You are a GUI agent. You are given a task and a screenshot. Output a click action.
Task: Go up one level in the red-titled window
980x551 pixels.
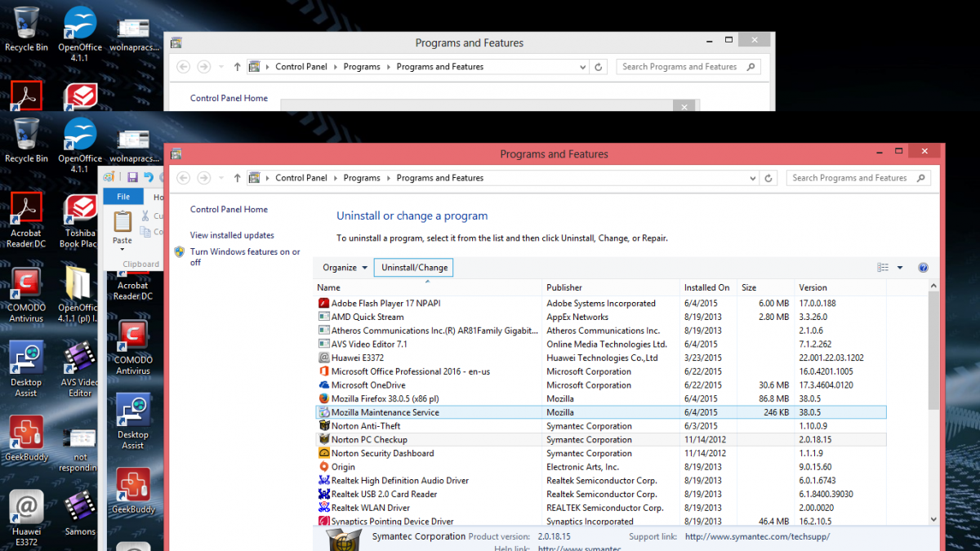point(237,178)
